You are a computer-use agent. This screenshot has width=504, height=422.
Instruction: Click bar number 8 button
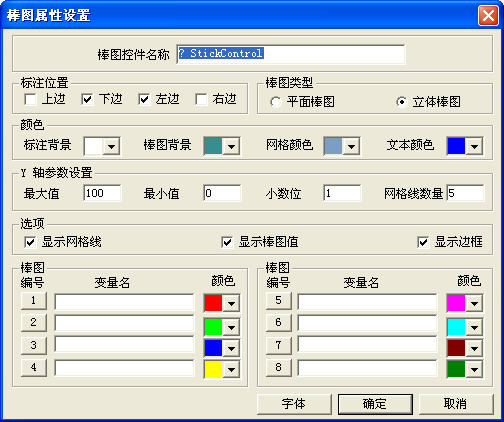pos(279,367)
